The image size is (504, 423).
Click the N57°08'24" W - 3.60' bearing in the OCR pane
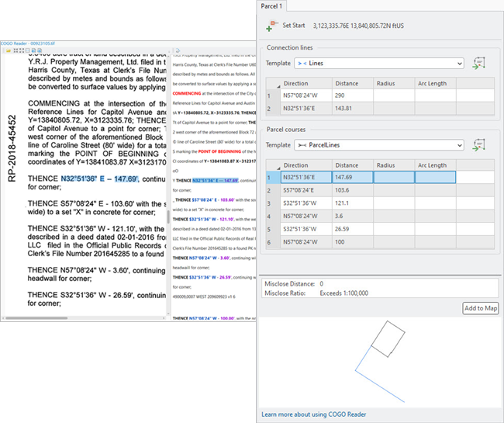(209, 258)
